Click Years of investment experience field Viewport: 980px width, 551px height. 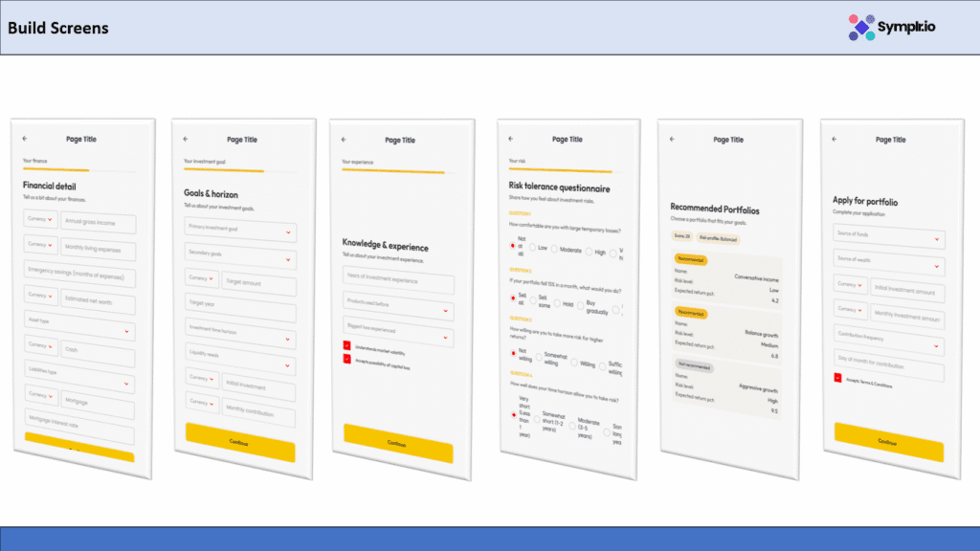397,280
